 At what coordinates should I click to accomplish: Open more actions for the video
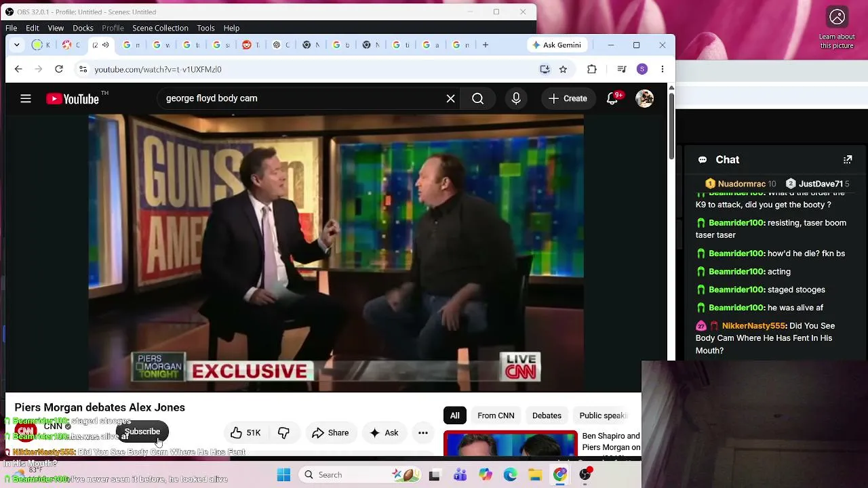(422, 432)
